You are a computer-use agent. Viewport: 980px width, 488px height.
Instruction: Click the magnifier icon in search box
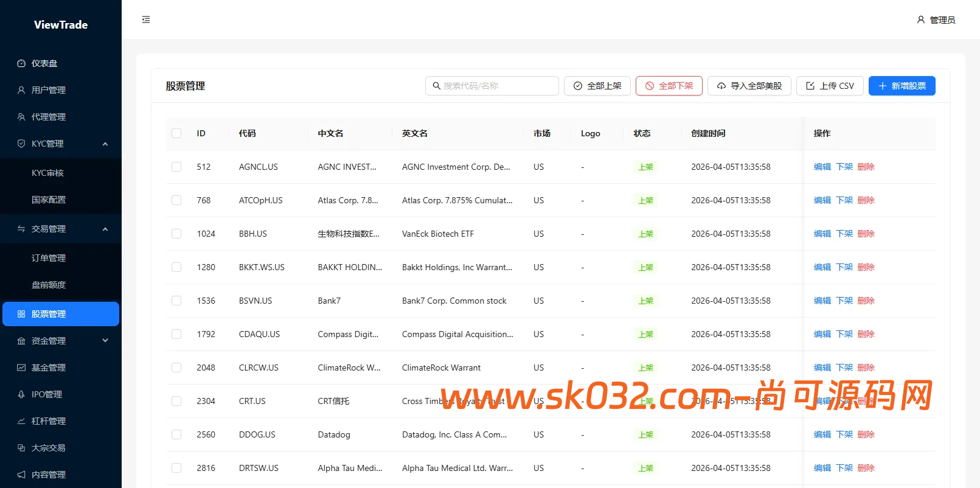(436, 86)
